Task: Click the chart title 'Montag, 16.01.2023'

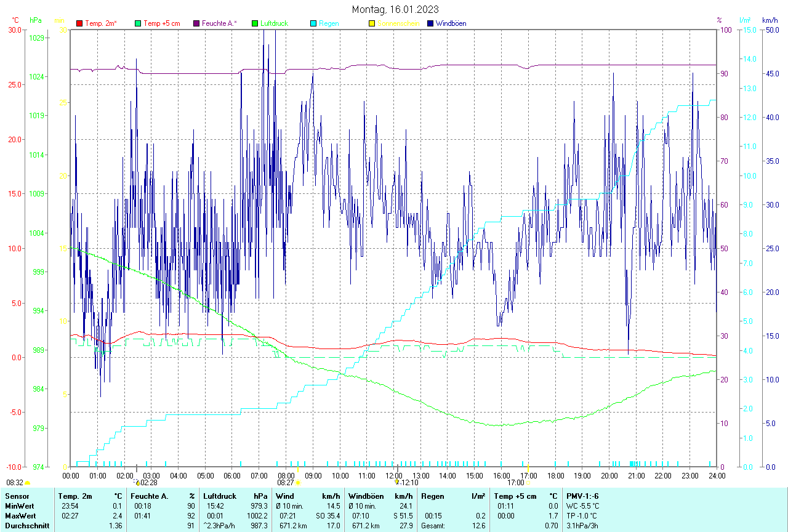Action: [x=395, y=9]
